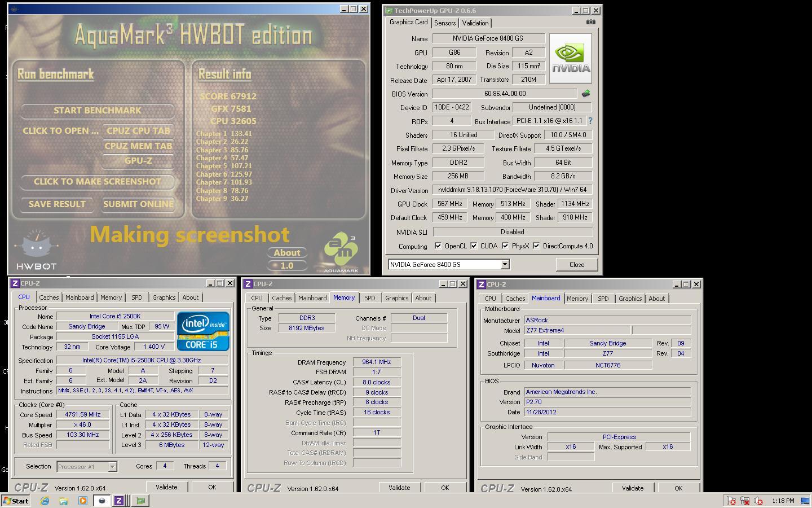
Task: Click the HWBOT cat logo
Action: point(36,249)
